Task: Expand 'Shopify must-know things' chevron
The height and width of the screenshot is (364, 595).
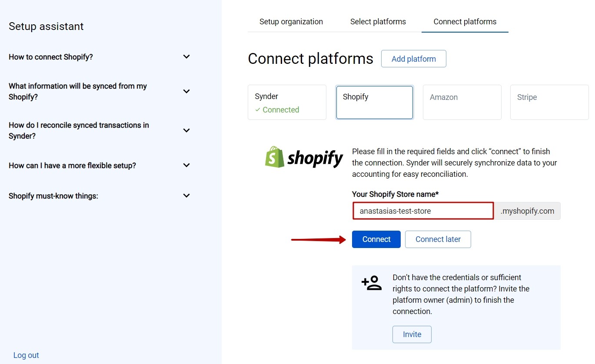Action: coord(186,196)
